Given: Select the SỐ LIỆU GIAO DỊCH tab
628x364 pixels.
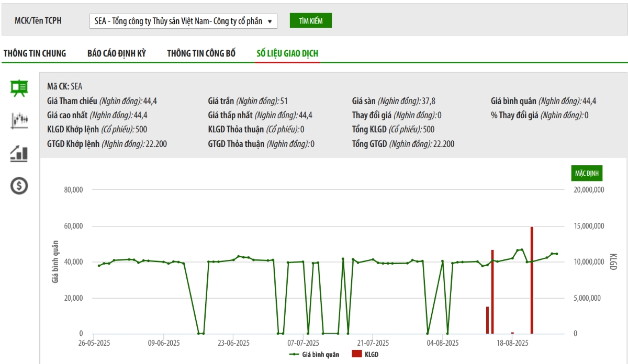Looking at the screenshot, I should click(x=287, y=53).
